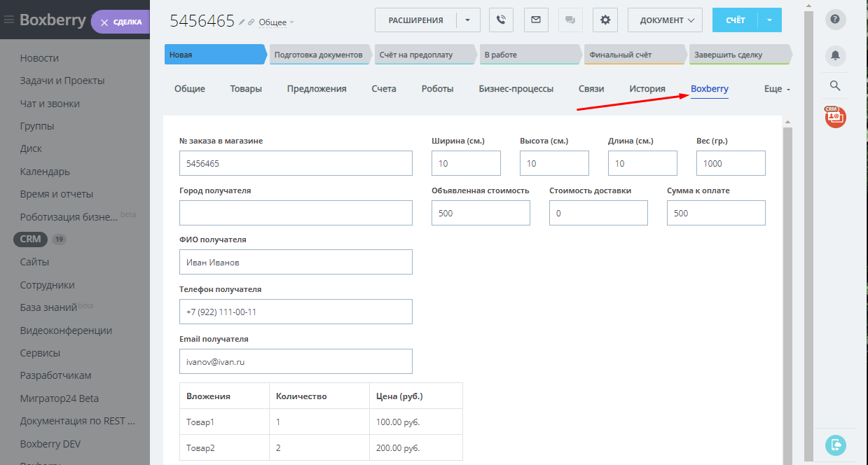Open Сотрудники in left menu
Screen dimensions: 868x465
click(47, 285)
